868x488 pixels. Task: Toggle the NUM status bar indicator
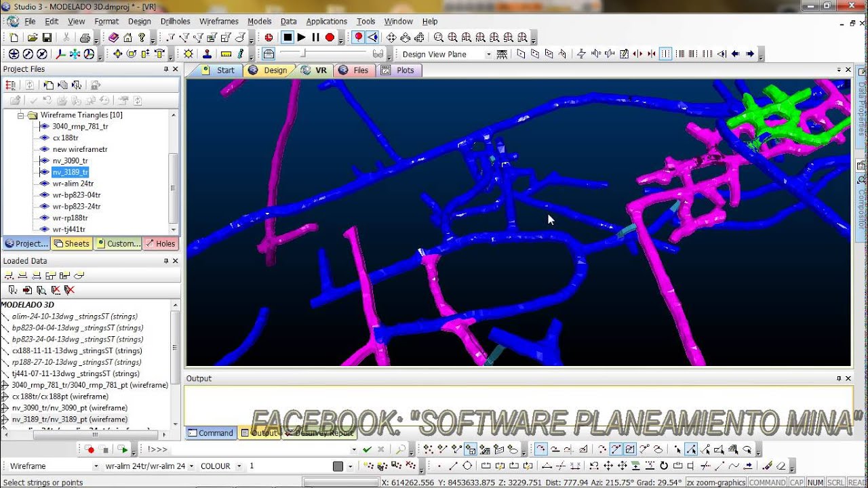point(815,483)
